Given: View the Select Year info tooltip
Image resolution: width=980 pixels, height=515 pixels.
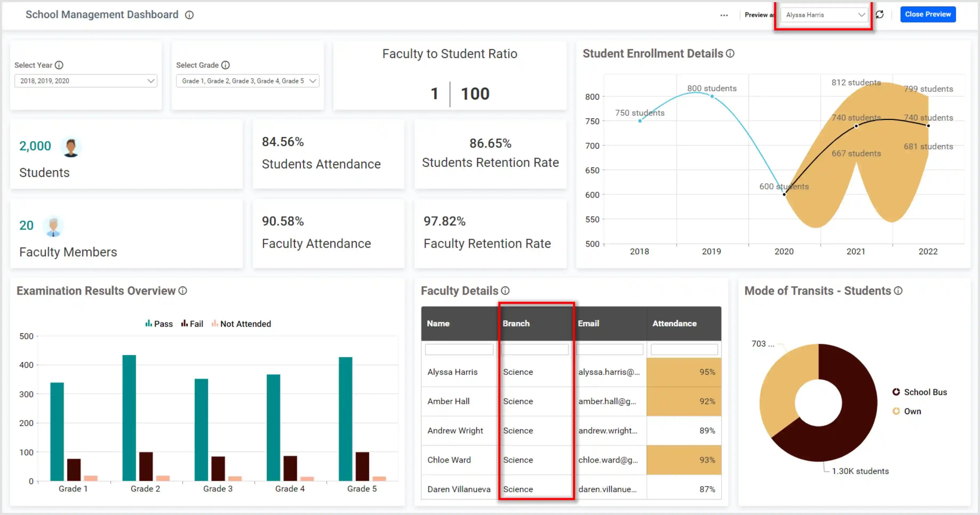Looking at the screenshot, I should [x=59, y=65].
